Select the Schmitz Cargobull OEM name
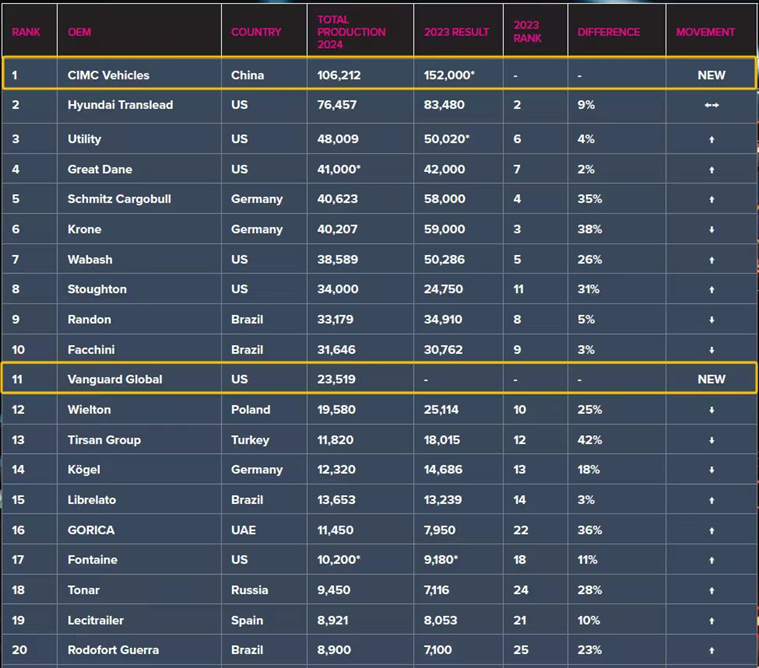This screenshot has height=668, width=759. pos(119,199)
